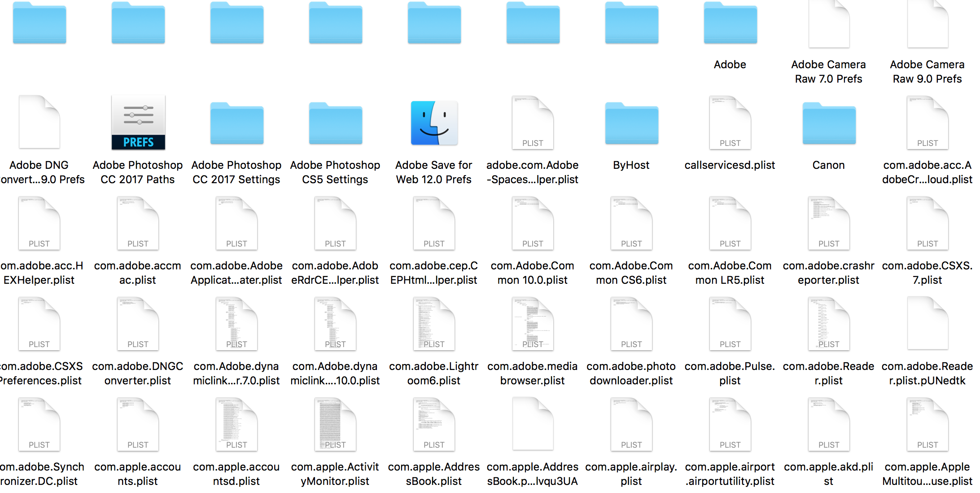Select com.adobe.Lightroom6.plist file
980x493 pixels.
[434, 324]
